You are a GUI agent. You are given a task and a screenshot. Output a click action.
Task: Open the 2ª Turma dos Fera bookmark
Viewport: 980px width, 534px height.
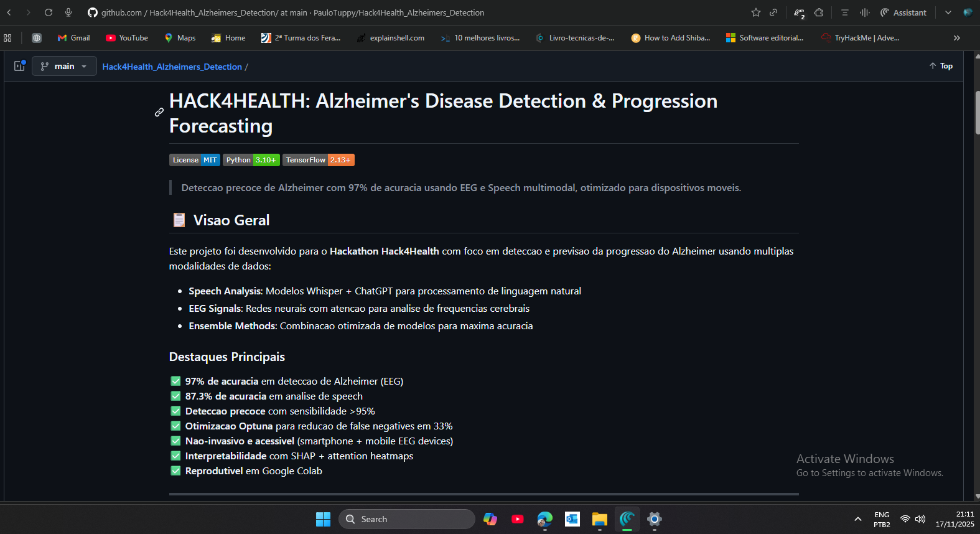pos(301,38)
